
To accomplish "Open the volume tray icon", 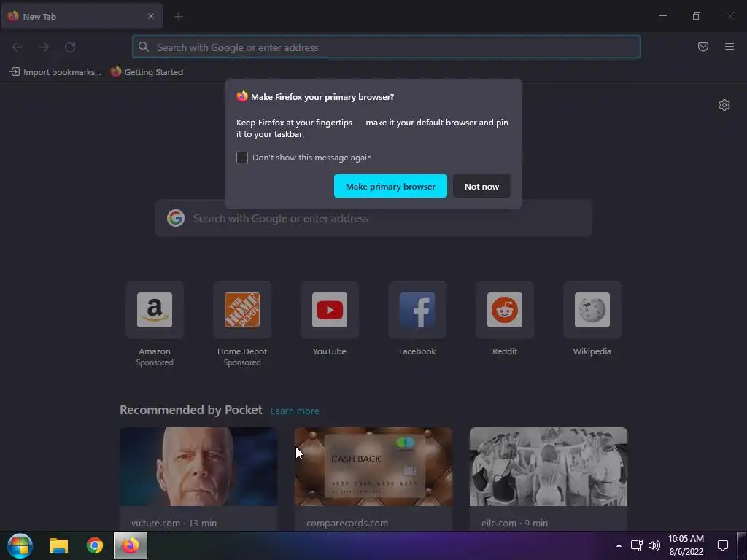I will point(654,545).
